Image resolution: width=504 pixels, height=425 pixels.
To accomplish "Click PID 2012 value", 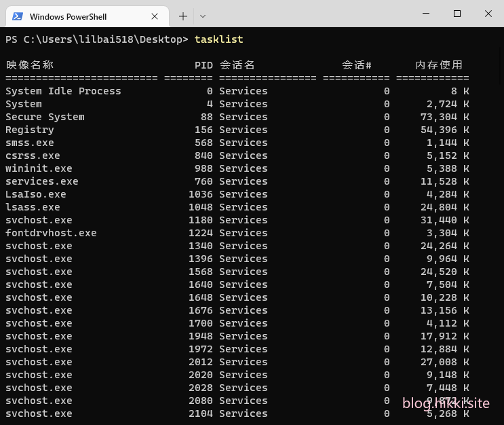I will (x=201, y=362).
